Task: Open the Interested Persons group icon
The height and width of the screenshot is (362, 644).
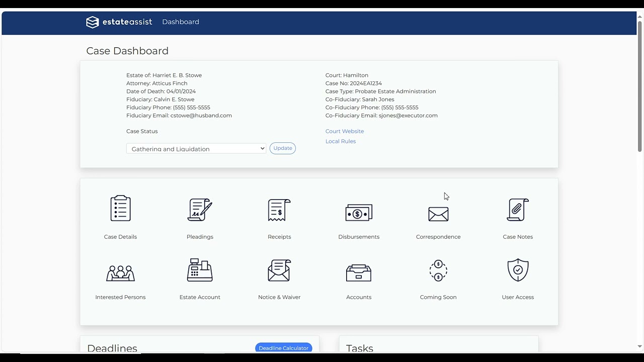Action: (120, 273)
